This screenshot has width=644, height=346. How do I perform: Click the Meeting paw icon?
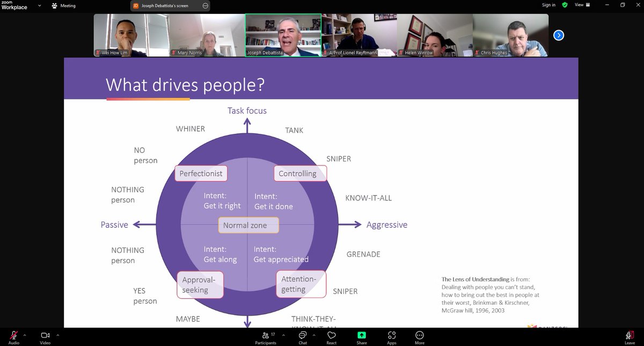point(55,5)
